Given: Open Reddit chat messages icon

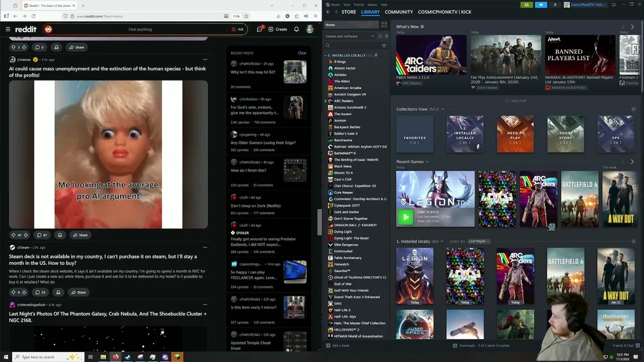Looking at the screenshot, I should pos(260,29).
